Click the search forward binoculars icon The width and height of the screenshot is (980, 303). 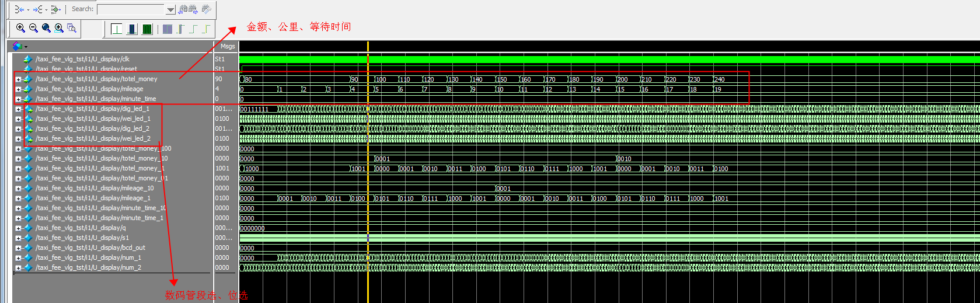pos(193,9)
